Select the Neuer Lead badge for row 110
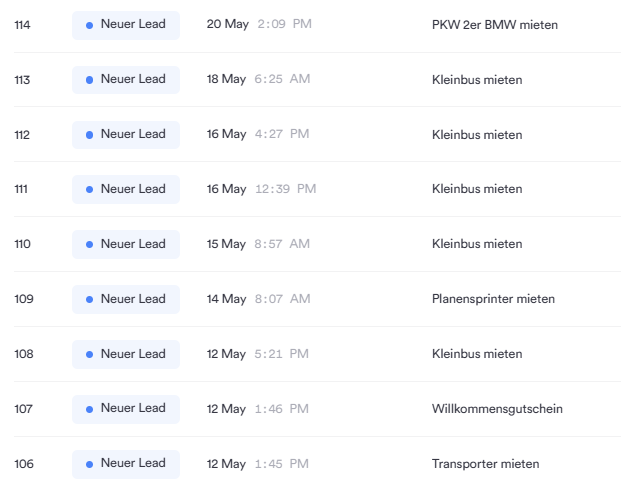The image size is (621, 483). tap(126, 245)
